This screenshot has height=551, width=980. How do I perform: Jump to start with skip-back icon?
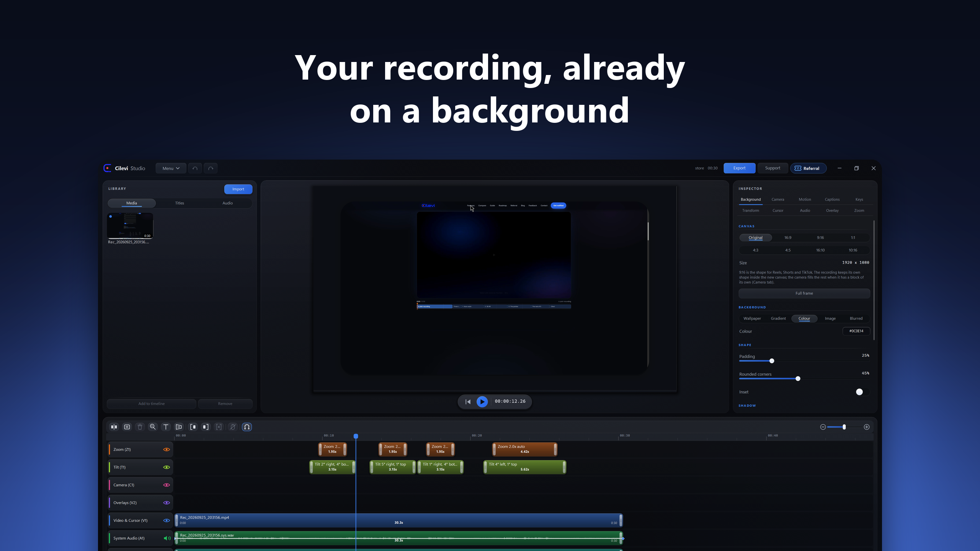click(x=468, y=401)
